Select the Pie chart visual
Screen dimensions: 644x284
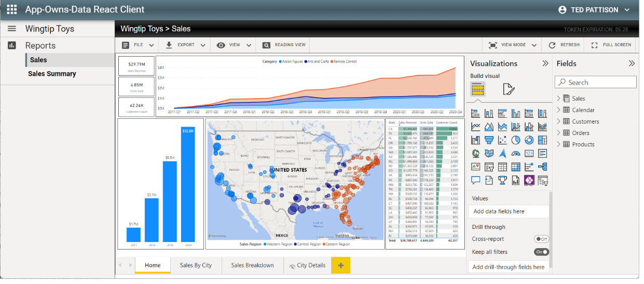point(516,140)
